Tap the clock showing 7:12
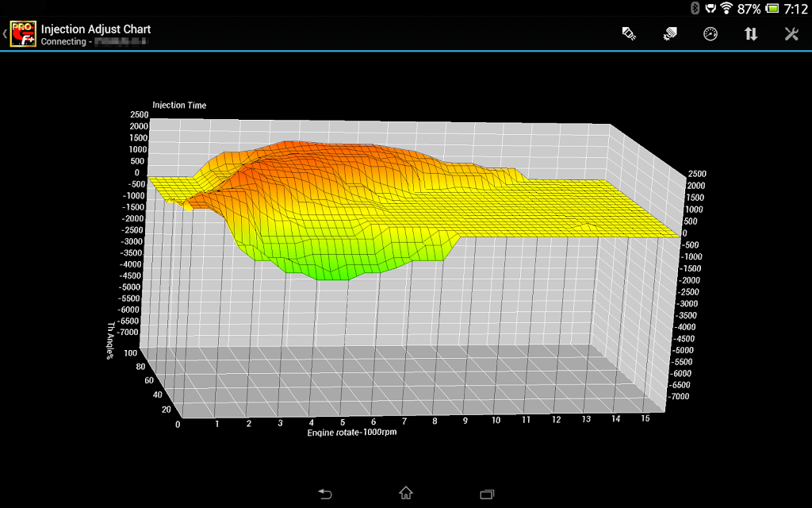Viewport: 812px width, 508px height. click(795, 8)
